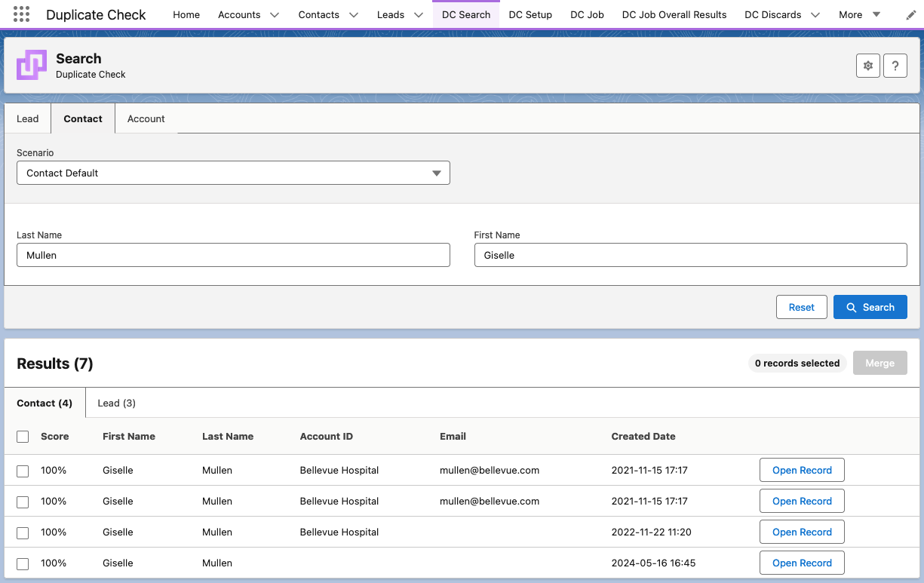Switch to the Lead search tab
The width and height of the screenshot is (924, 583).
click(28, 118)
